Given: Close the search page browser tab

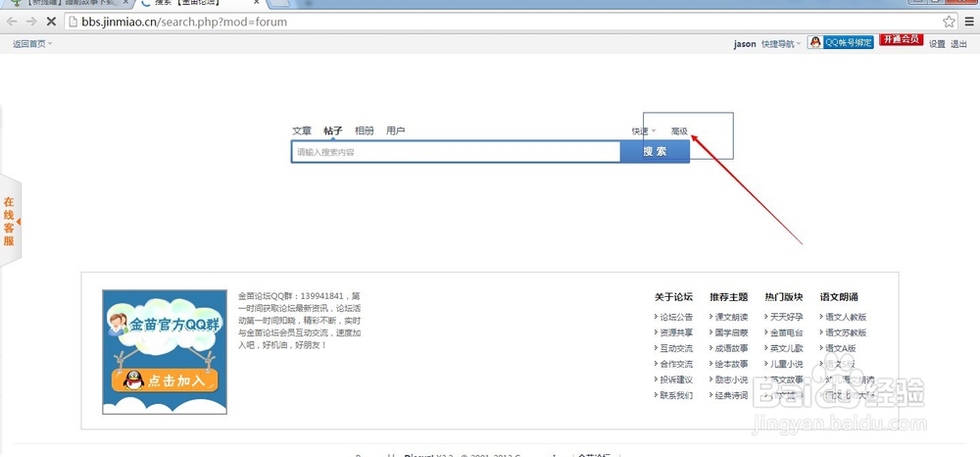Looking at the screenshot, I should point(256,3).
